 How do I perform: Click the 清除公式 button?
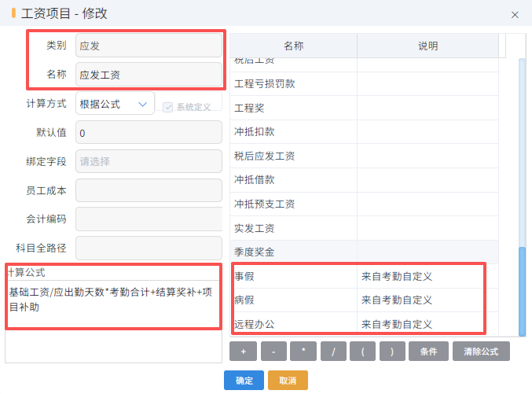(x=481, y=352)
